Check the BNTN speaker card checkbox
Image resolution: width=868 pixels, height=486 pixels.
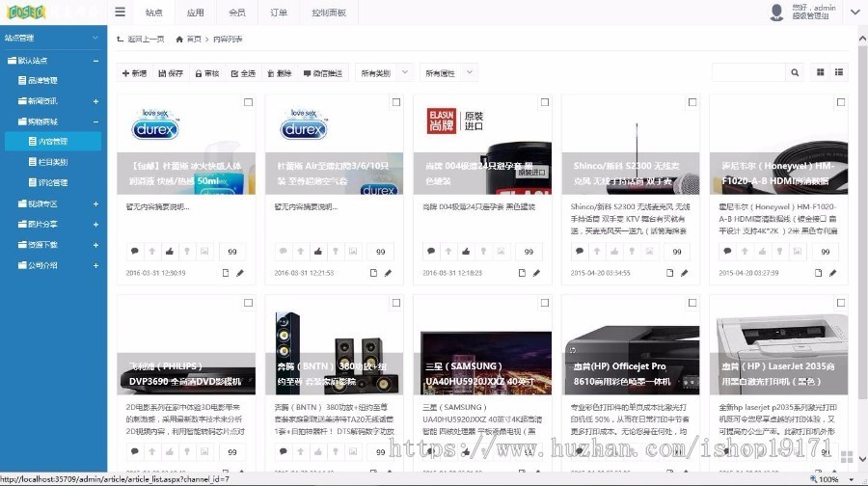pos(396,303)
